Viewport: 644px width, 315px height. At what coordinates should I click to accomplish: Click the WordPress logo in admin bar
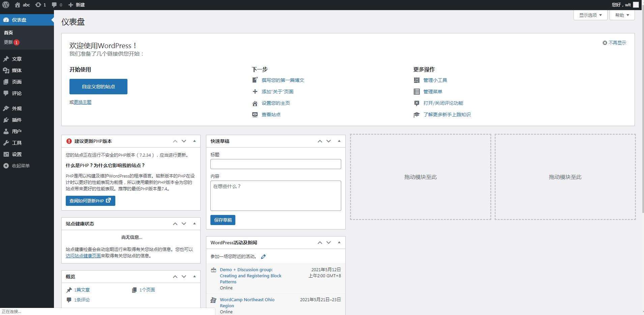point(6,5)
